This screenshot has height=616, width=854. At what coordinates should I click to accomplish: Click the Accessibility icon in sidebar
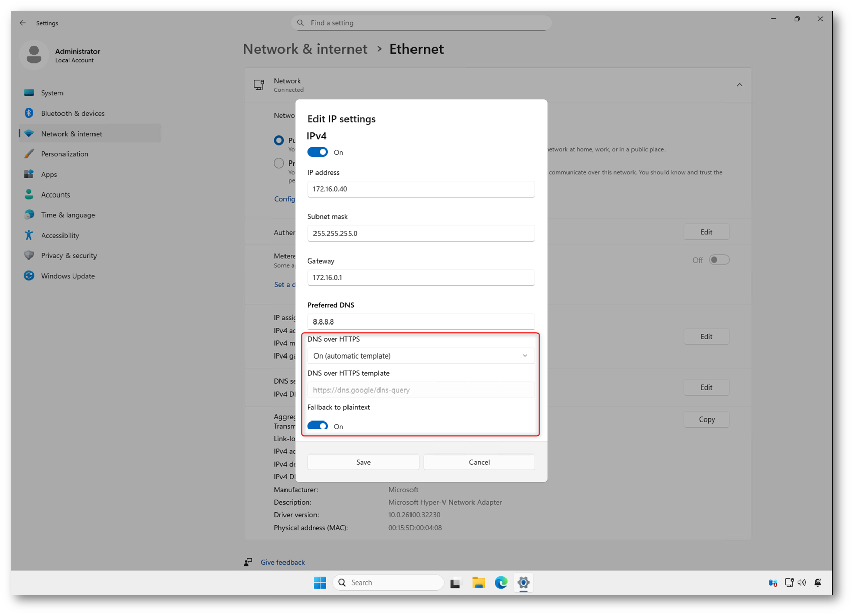pyautogui.click(x=29, y=235)
